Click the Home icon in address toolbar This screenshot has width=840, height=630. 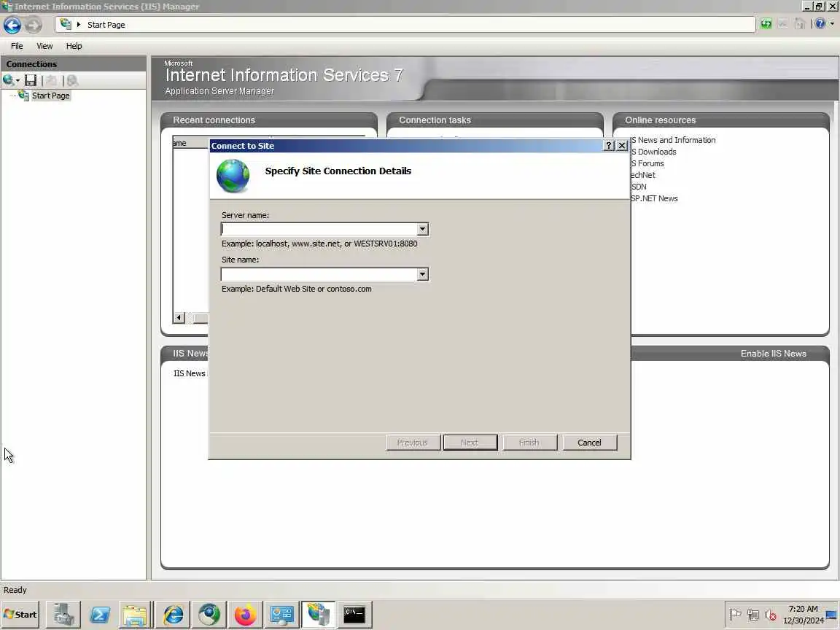[800, 24]
